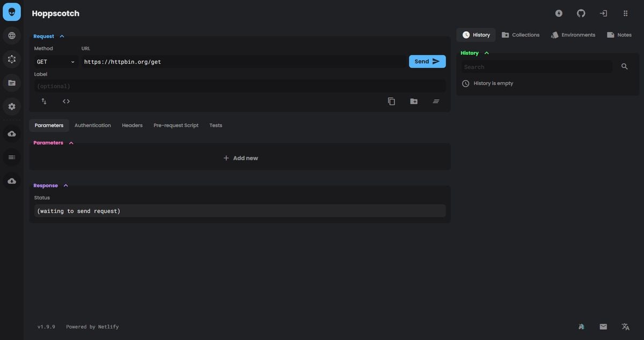Screen dimensions: 644x340
Task: Select the Collections tab
Action: tap(521, 35)
